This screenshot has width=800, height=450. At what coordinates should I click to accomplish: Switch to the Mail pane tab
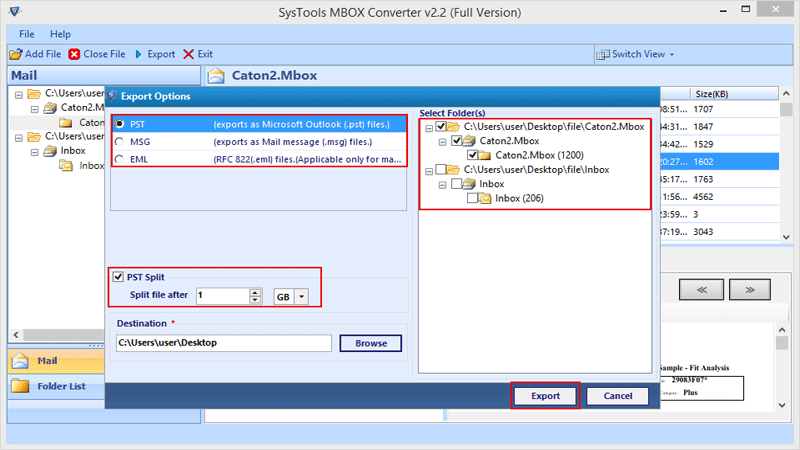pyautogui.click(x=56, y=361)
